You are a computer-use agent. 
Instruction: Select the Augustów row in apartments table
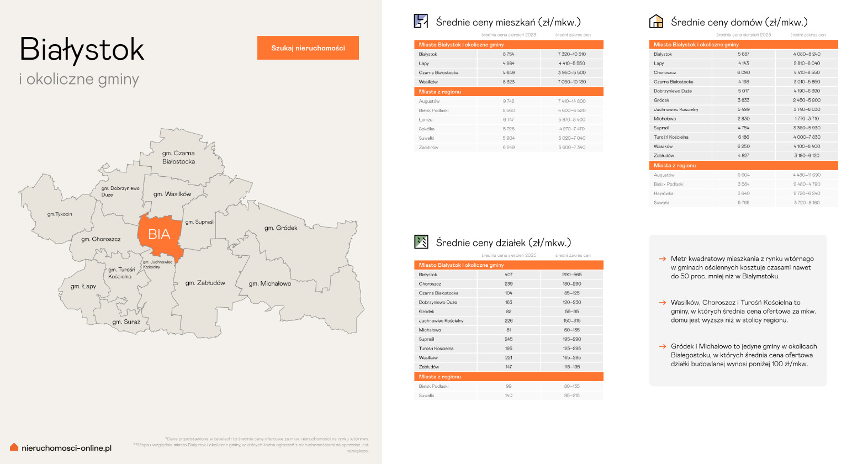click(x=508, y=101)
